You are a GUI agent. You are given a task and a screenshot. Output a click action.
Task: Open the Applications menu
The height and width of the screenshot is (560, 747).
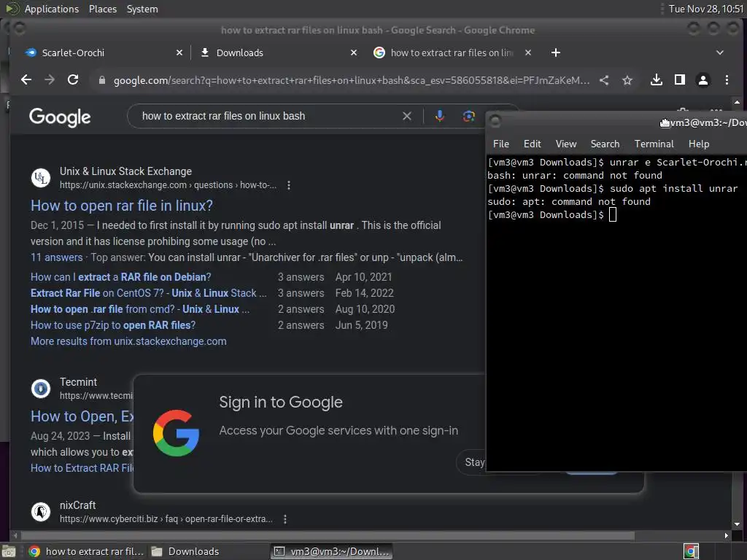pos(52,9)
